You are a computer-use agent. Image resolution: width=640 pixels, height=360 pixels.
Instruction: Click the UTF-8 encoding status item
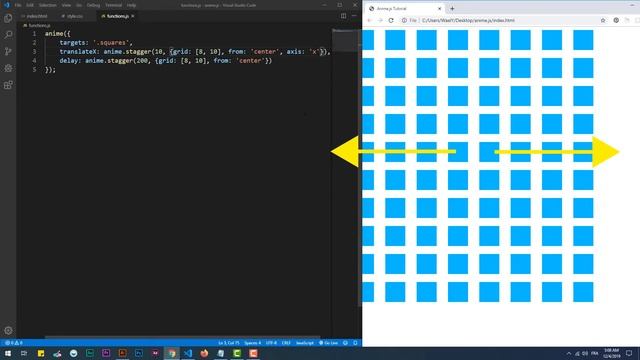pyautogui.click(x=271, y=343)
